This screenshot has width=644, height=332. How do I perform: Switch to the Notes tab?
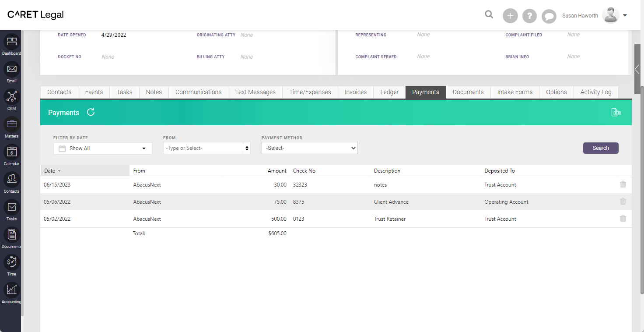click(x=154, y=92)
